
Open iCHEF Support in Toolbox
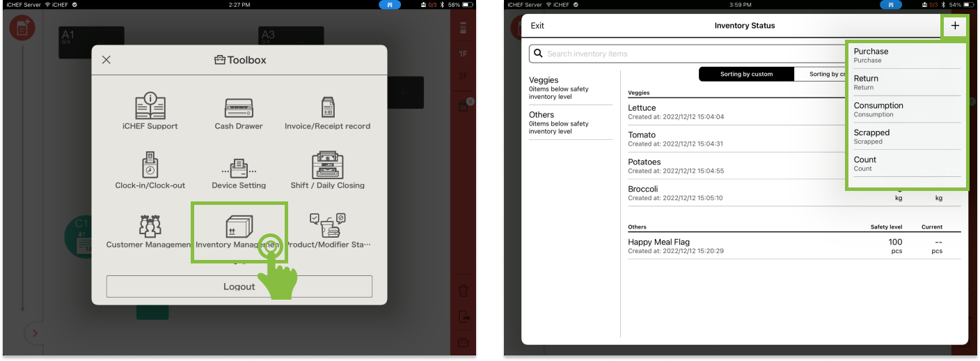coord(149,112)
